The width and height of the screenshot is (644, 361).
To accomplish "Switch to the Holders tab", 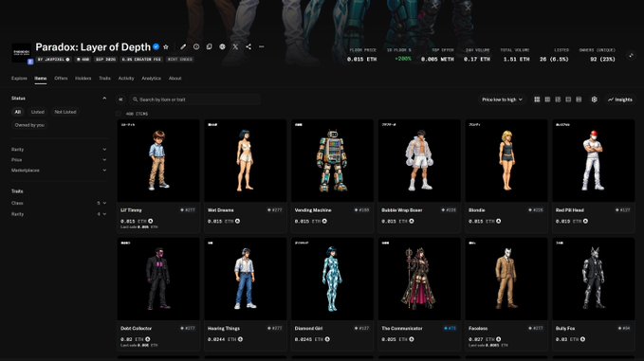I will click(83, 78).
